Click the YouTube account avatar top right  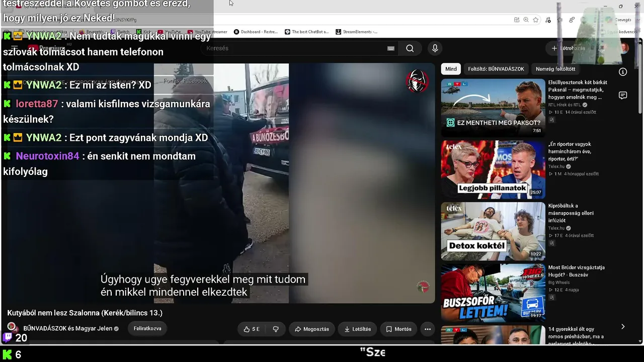[624, 48]
